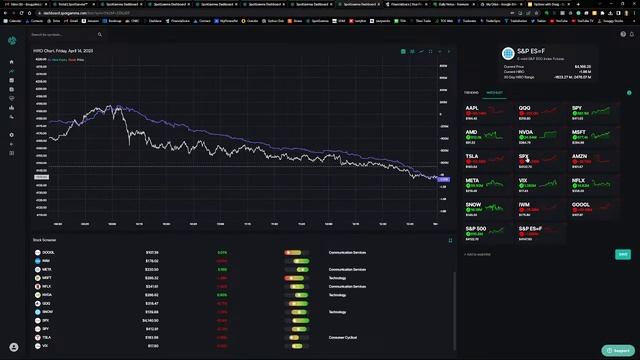Click the Stock Screener scrollbar
The height and width of the screenshot is (360, 640).
point(454,310)
